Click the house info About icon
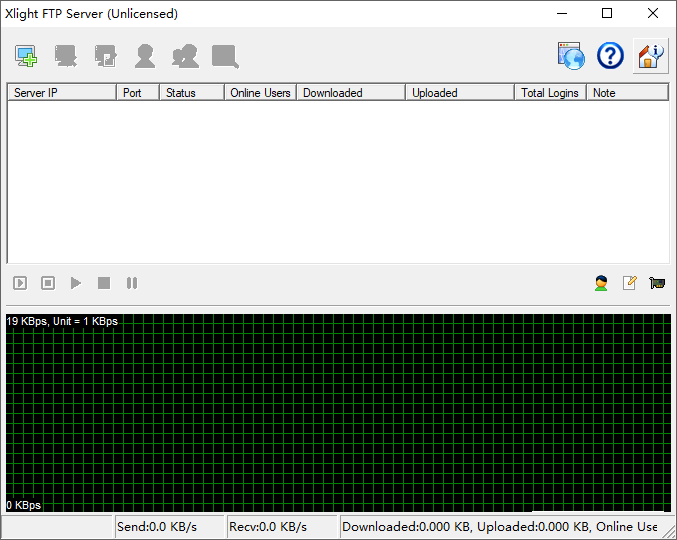677x540 pixels. point(651,56)
